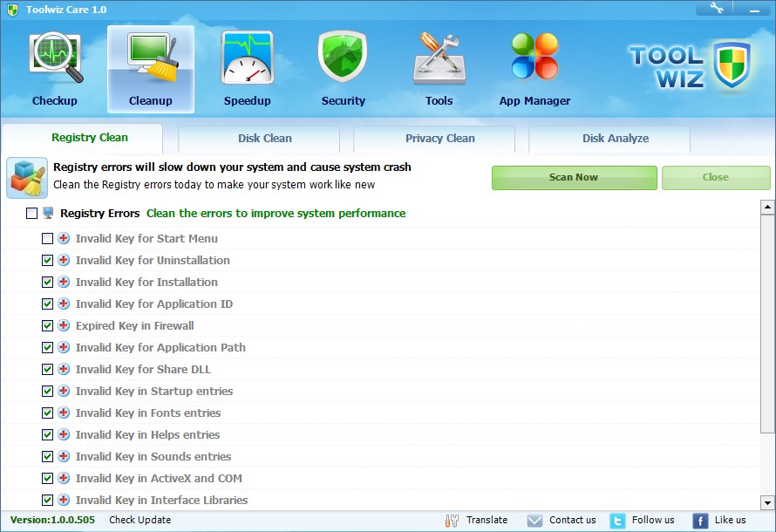
Task: Uncheck Invalid Key for Application ID
Action: click(x=47, y=304)
